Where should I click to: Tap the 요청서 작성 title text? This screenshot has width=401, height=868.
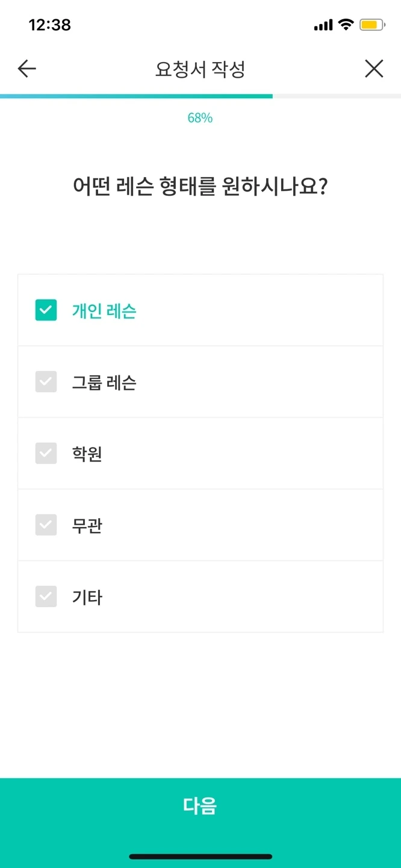200,68
